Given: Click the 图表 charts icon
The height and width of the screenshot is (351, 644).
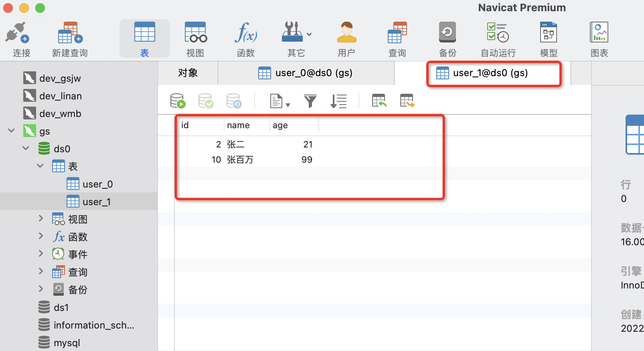Looking at the screenshot, I should coord(599,32).
